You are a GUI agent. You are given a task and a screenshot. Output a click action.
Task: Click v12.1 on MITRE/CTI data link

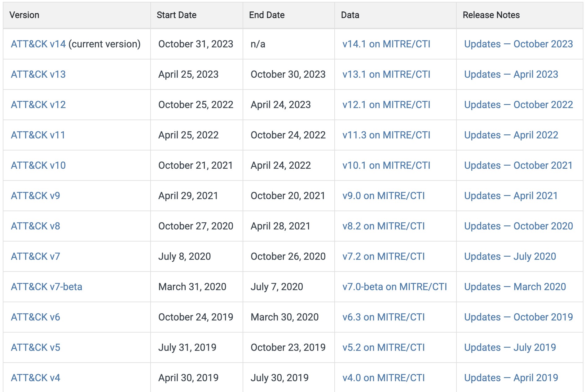pos(386,105)
